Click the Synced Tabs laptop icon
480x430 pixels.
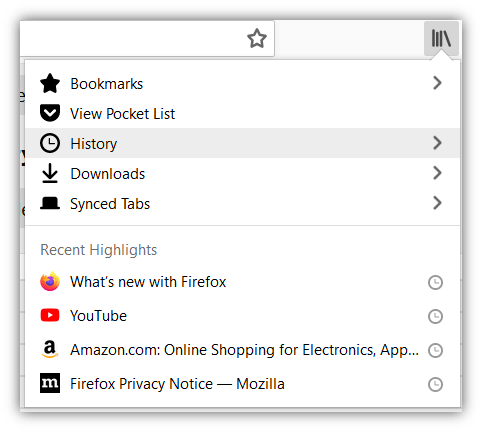point(50,203)
